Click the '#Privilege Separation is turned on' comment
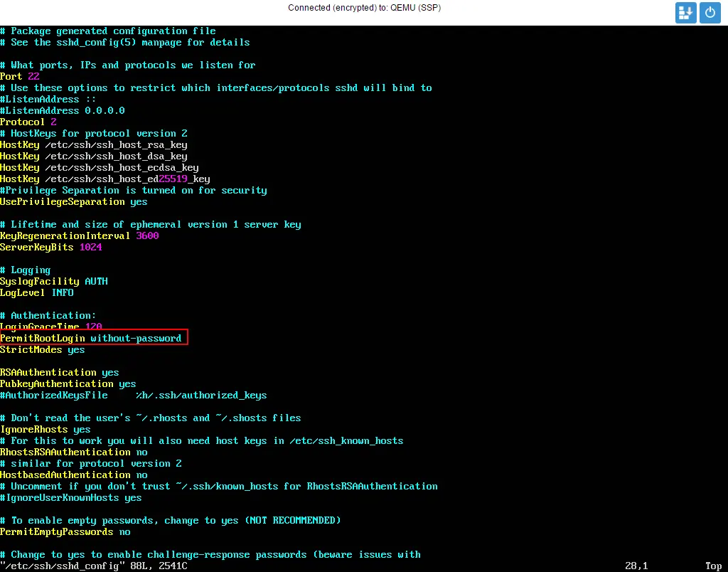Screen dimensions: 728x572 click(x=134, y=190)
